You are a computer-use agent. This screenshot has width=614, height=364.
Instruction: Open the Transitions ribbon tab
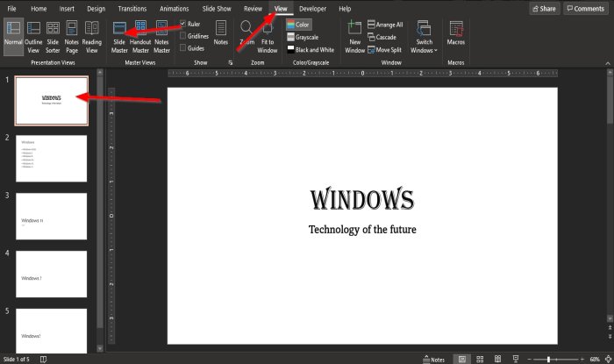pos(132,8)
